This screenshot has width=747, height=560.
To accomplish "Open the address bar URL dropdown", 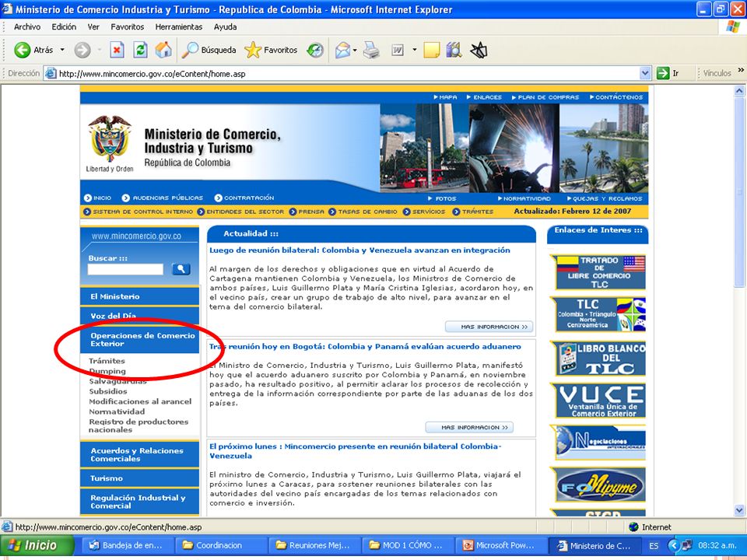I will [645, 73].
